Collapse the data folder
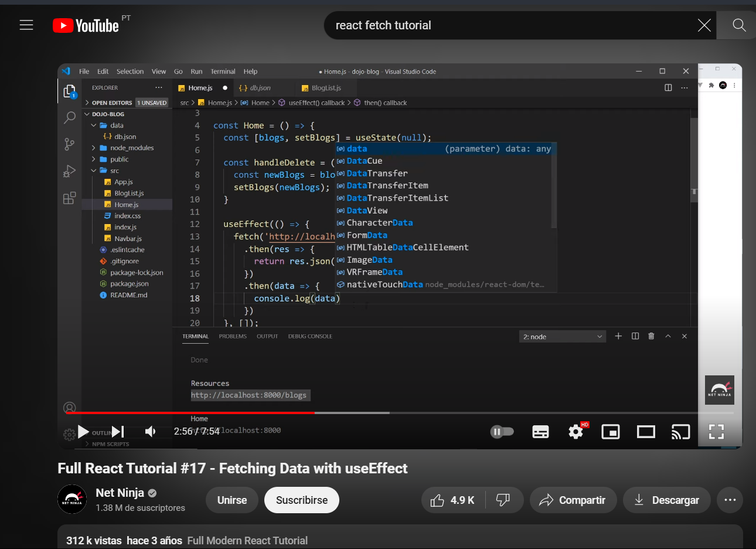 [x=116, y=126]
